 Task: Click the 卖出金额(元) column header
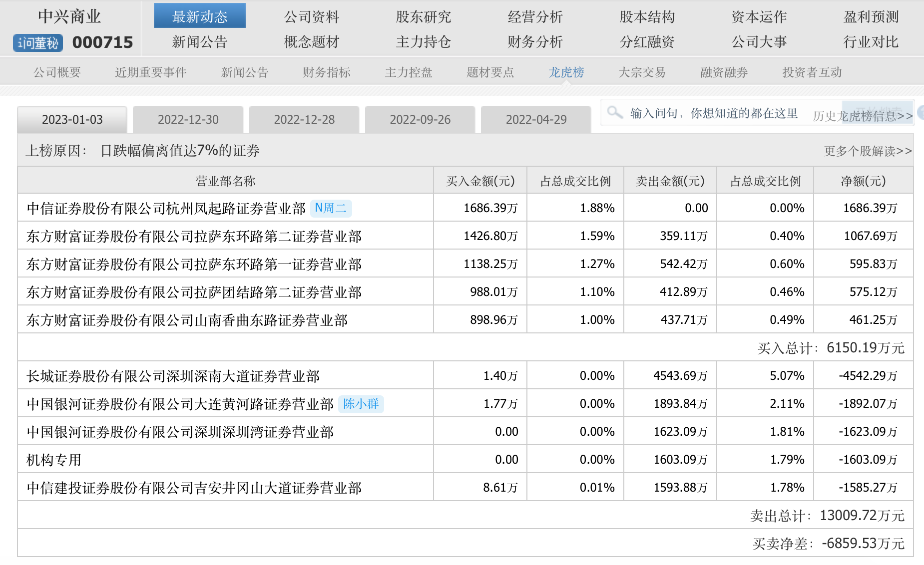coord(670,181)
